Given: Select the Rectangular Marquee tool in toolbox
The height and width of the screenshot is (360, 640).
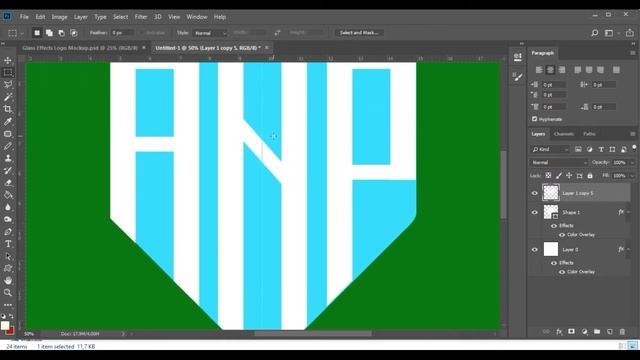Looking at the screenshot, I should (8, 73).
